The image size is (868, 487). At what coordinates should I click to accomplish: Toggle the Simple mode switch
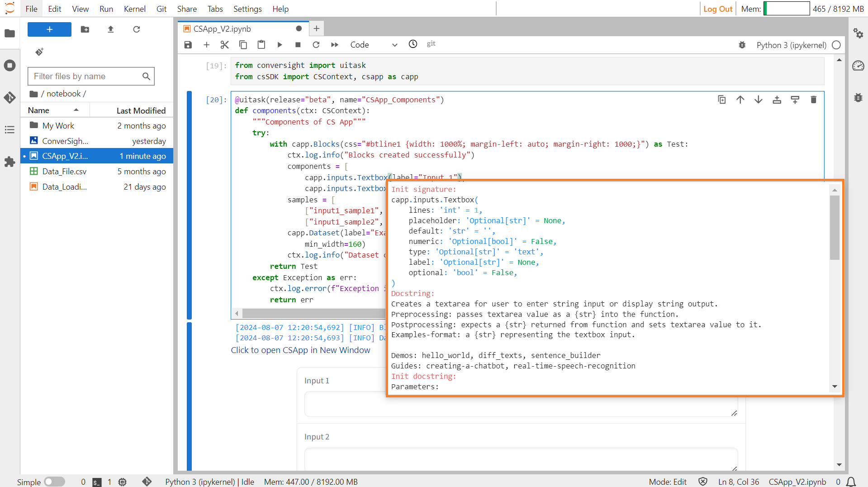[x=54, y=482]
